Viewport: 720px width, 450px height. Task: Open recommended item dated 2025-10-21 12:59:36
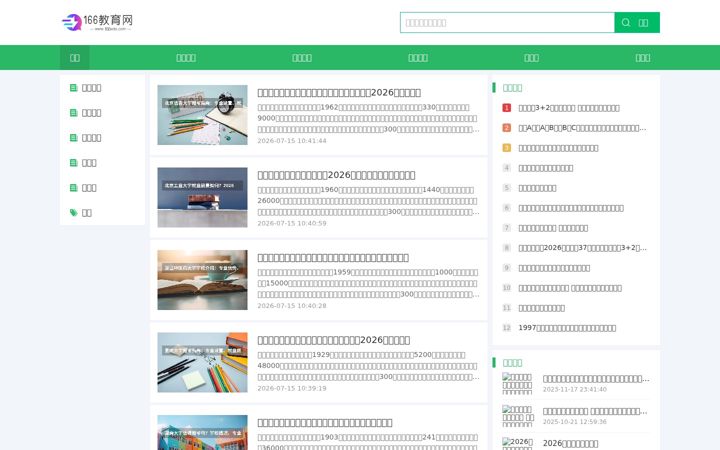point(595,411)
